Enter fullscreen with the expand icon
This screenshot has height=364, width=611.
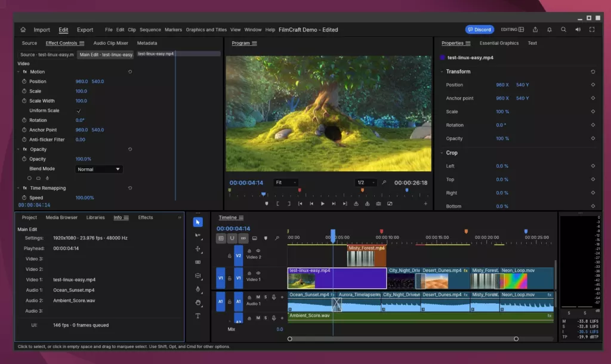click(592, 30)
